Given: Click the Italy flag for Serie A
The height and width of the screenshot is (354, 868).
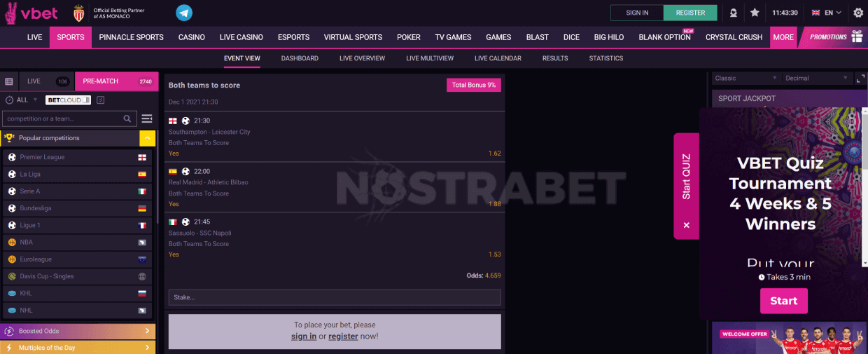Looking at the screenshot, I should 142,191.
